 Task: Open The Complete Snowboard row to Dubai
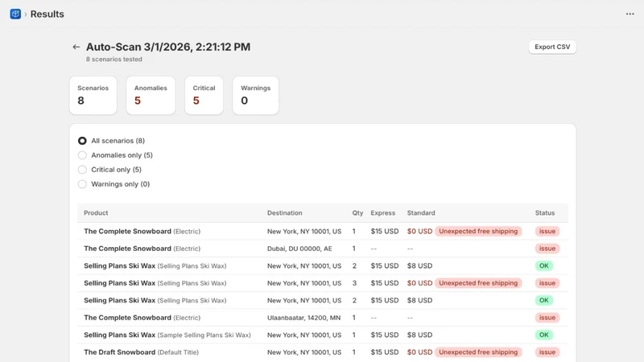coord(323,249)
